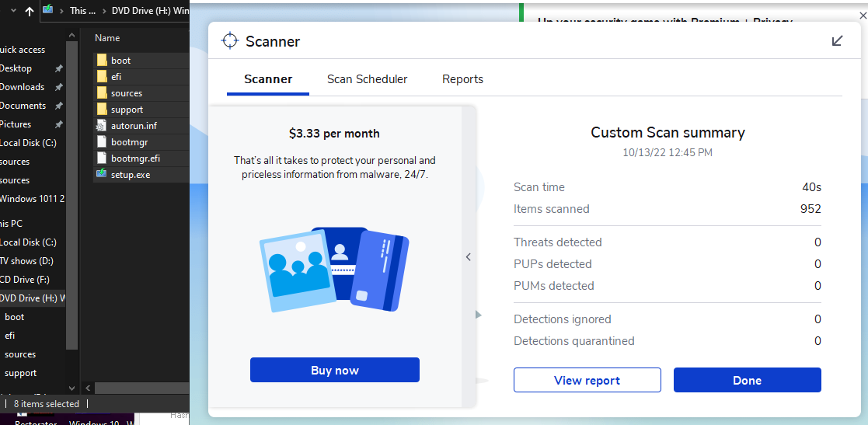
Task: Open TV shows (D:) drive in sidebar
Action: coord(26,261)
